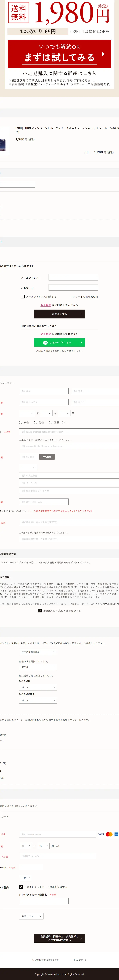Focus the cardholder name field TARO YAMADA
Screen dimensions: 119x980
tap(57, 856)
